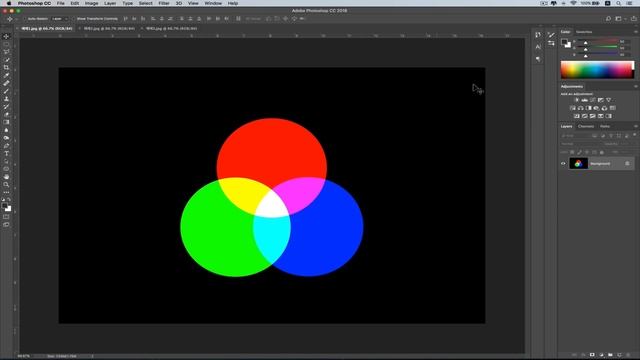The image size is (640, 360).
Task: Select the Hand tool
Action: [6, 177]
